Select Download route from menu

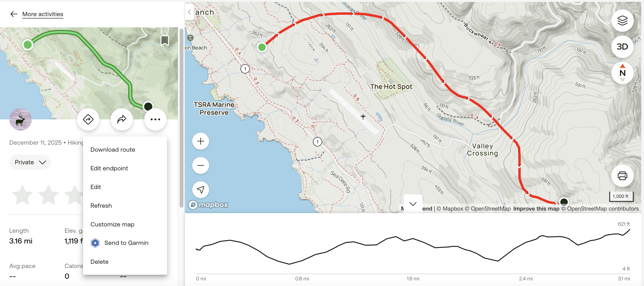pyautogui.click(x=113, y=150)
